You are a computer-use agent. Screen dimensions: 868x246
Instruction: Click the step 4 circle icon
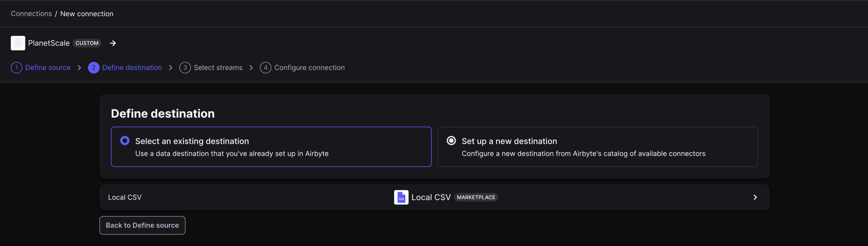click(265, 67)
